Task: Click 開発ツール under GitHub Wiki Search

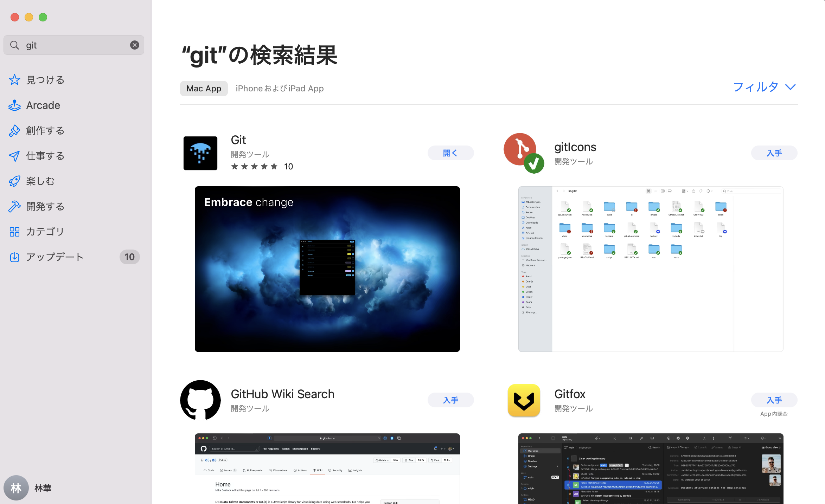Action: (250, 408)
